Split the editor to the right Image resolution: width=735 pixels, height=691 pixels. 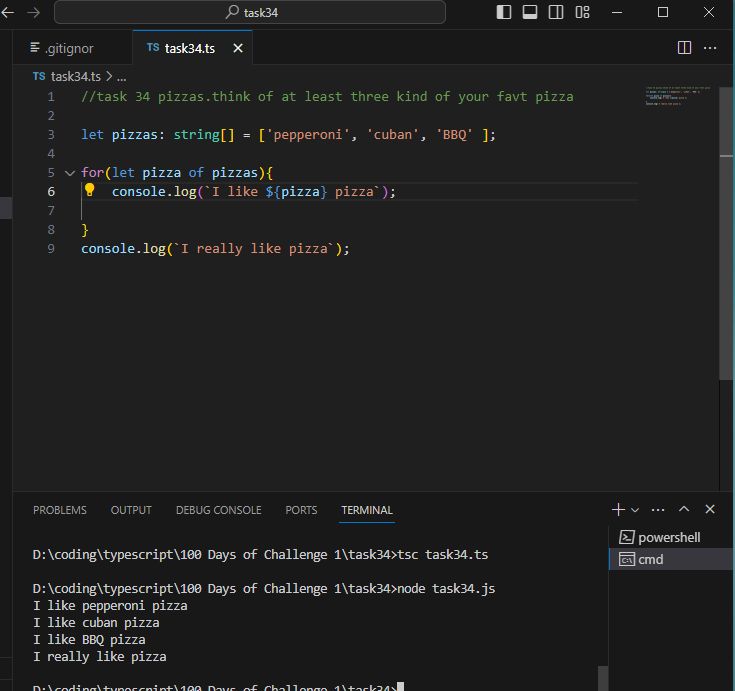[684, 48]
